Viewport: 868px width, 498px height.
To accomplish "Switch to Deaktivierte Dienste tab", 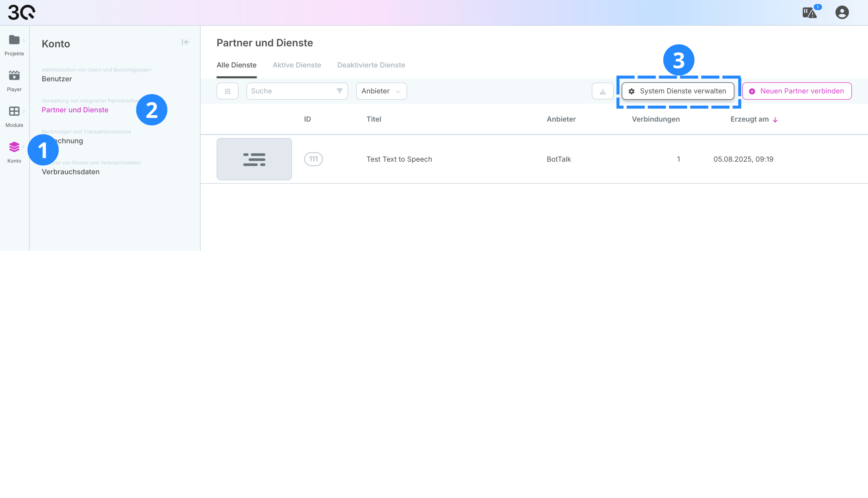I will coord(371,65).
